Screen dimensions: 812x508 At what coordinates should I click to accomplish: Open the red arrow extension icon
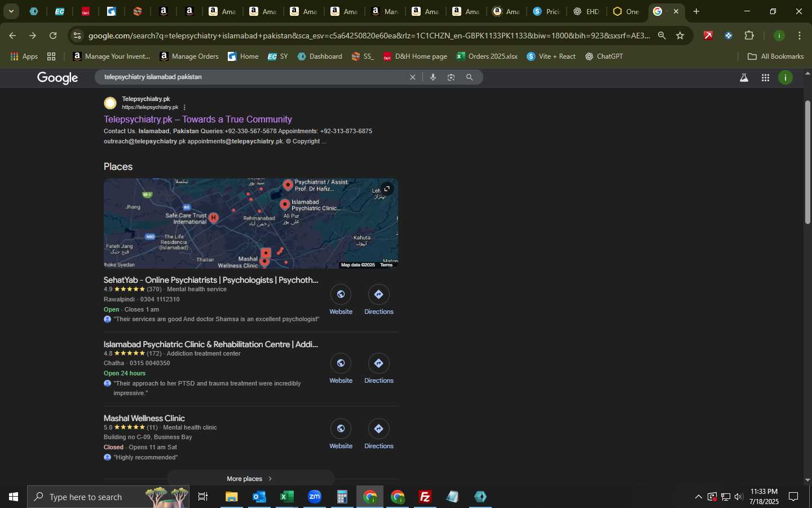[708, 36]
